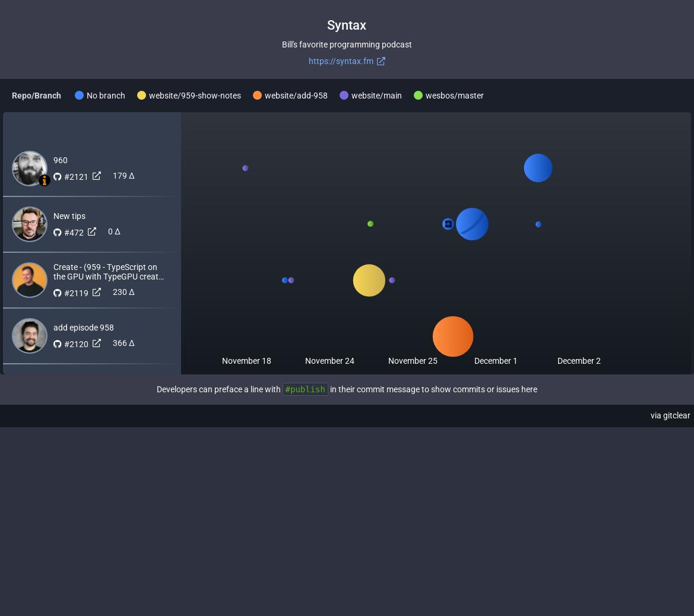The image size is (694, 616).
Task: Click GitHub icon next to #2120
Action: tap(58, 344)
